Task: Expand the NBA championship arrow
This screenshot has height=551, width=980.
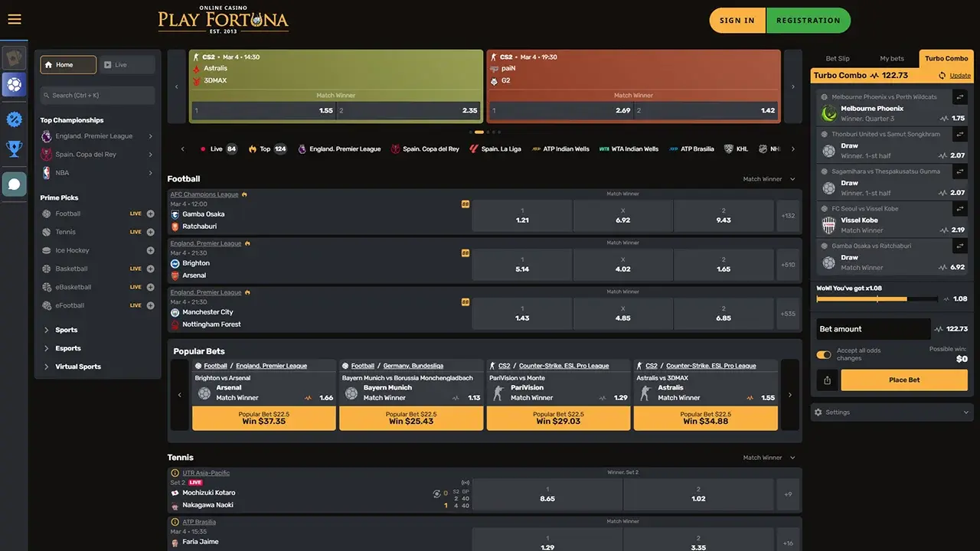Action: tap(150, 173)
